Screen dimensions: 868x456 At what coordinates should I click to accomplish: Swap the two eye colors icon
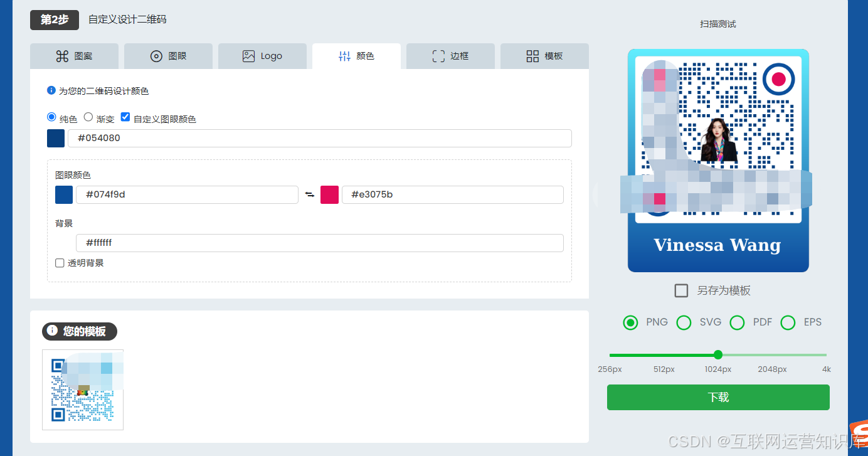click(x=309, y=194)
